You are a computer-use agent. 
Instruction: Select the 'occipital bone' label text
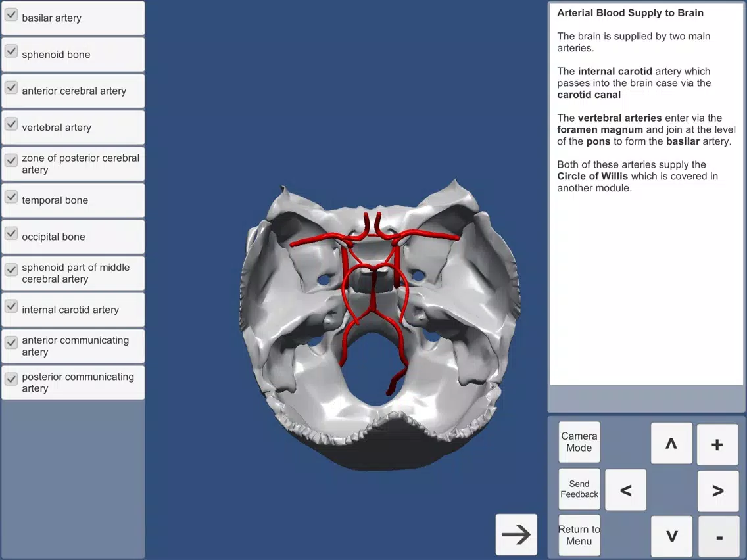pos(53,237)
